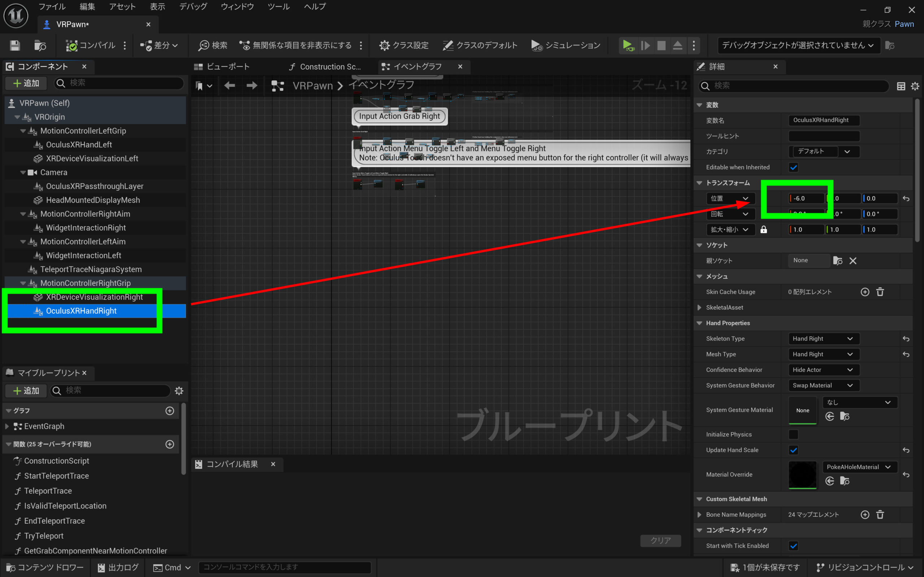Toggle Editable when Inherited checkbox

point(793,167)
